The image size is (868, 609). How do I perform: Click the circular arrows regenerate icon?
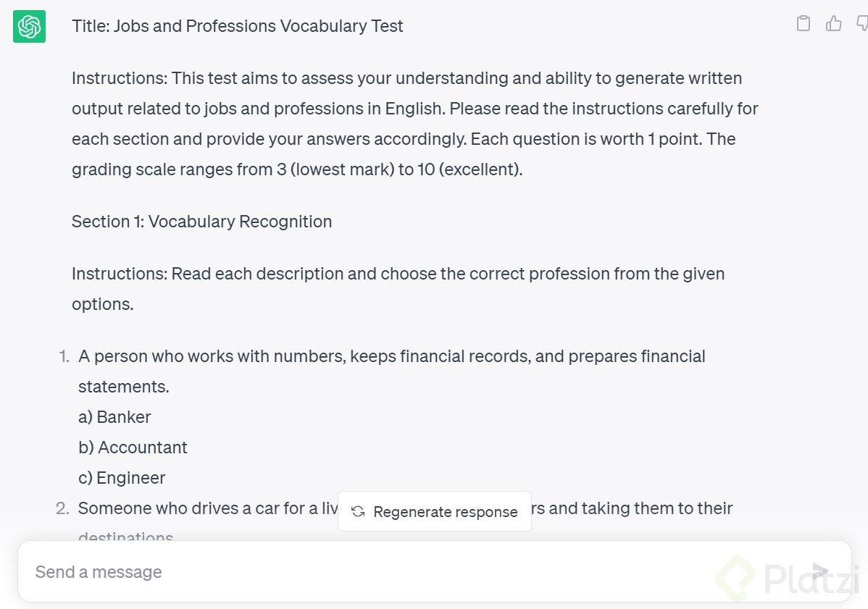[x=358, y=512]
